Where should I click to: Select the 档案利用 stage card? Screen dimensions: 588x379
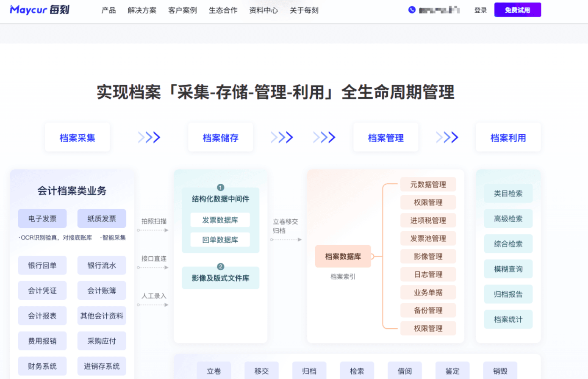pyautogui.click(x=508, y=138)
